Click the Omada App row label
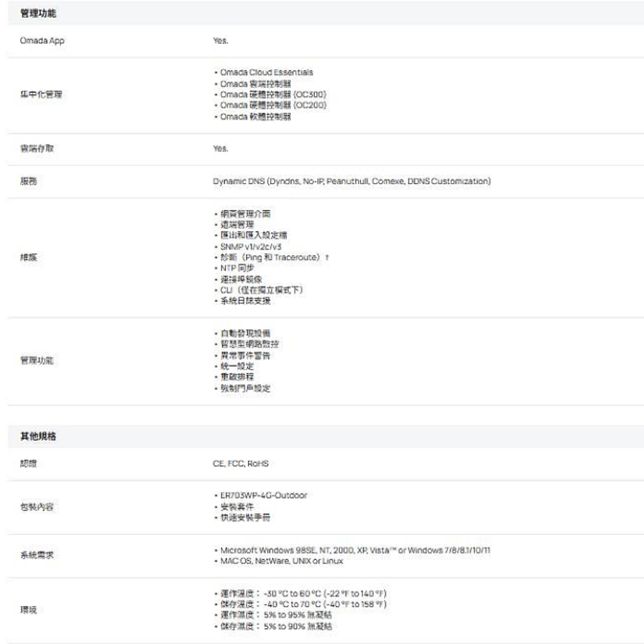 tap(42, 41)
